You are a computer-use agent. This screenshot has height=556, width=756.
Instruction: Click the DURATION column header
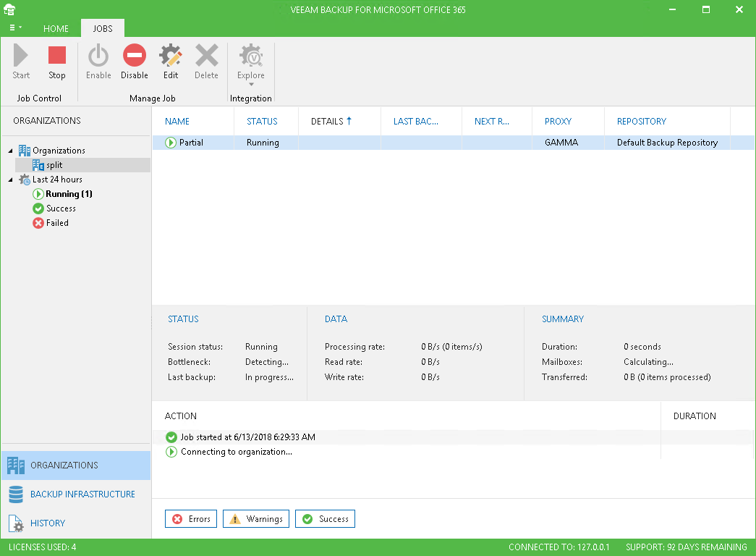pyautogui.click(x=695, y=416)
